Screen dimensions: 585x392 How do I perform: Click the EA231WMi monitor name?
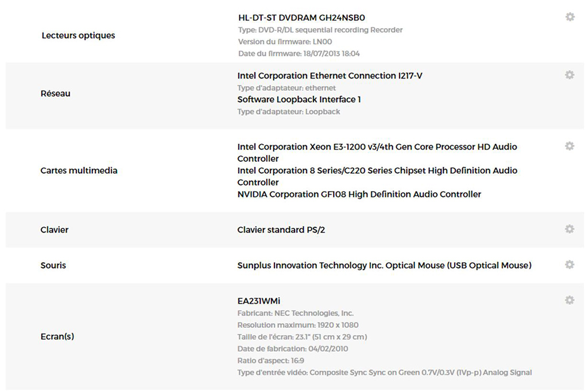click(x=258, y=301)
